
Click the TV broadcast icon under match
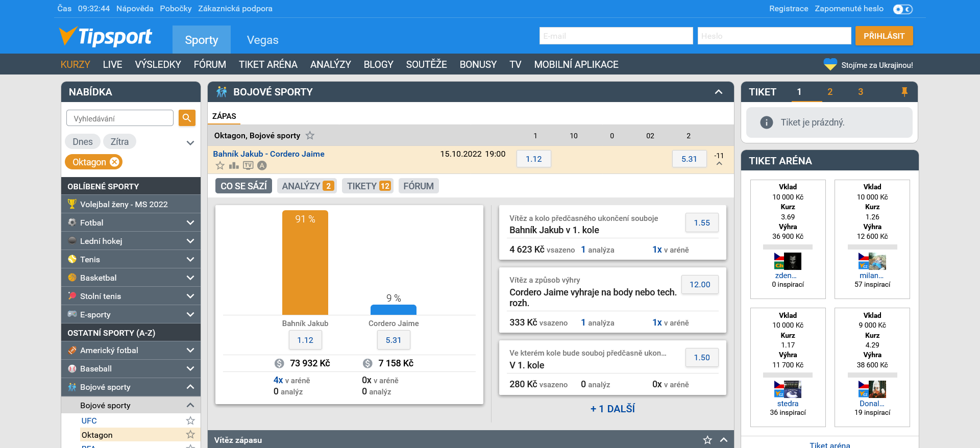click(x=248, y=165)
